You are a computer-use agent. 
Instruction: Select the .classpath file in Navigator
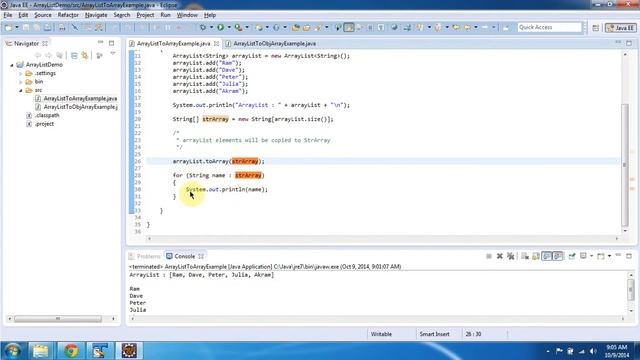[43, 116]
